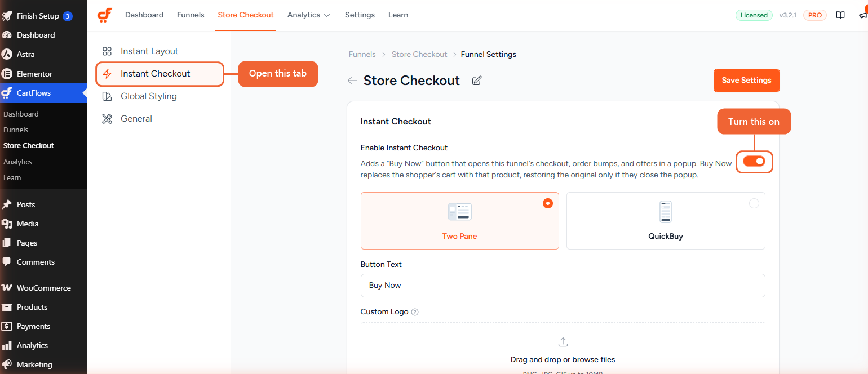Open Store Checkout in CartFlows submenu

click(29, 145)
